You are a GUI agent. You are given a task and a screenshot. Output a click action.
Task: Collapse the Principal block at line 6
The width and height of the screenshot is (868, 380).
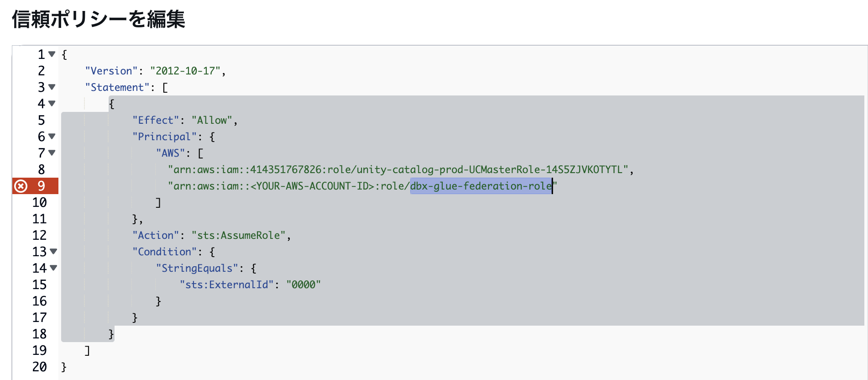[x=52, y=136]
